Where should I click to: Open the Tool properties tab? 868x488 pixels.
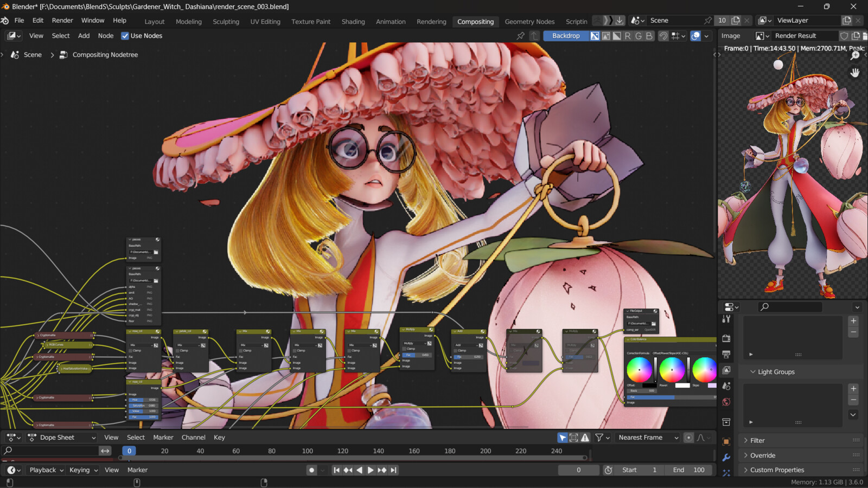pos(726,319)
